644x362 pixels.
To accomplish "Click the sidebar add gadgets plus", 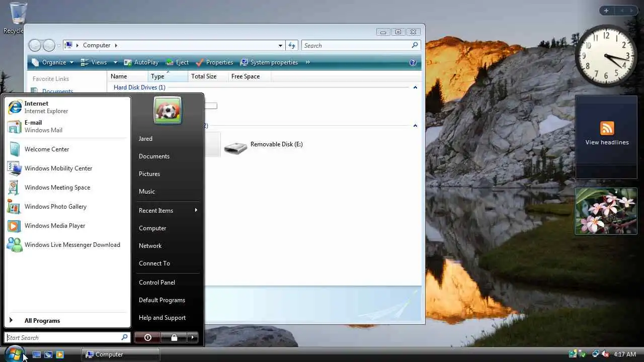I will click(606, 11).
